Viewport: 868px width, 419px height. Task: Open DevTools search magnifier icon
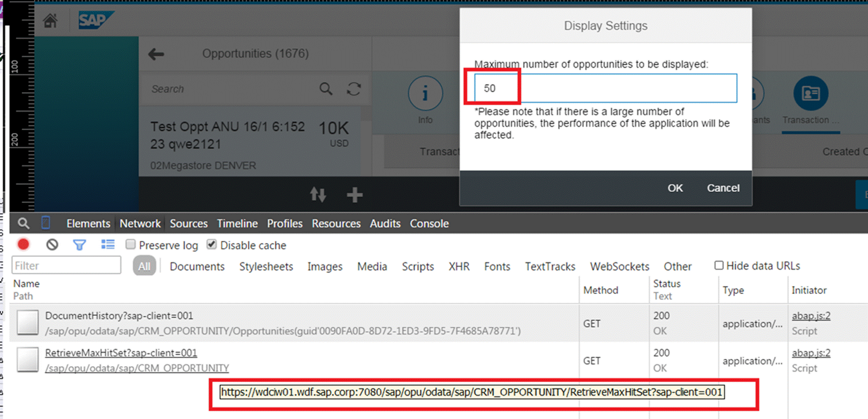coord(23,223)
